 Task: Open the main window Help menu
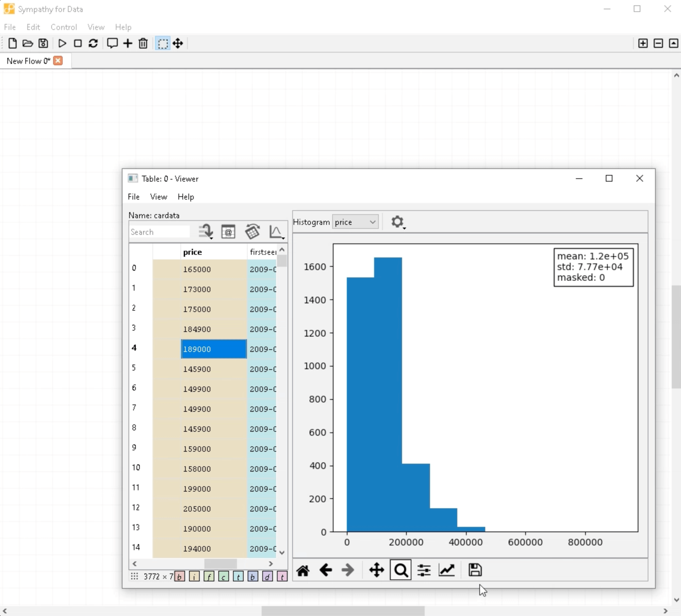[123, 27]
